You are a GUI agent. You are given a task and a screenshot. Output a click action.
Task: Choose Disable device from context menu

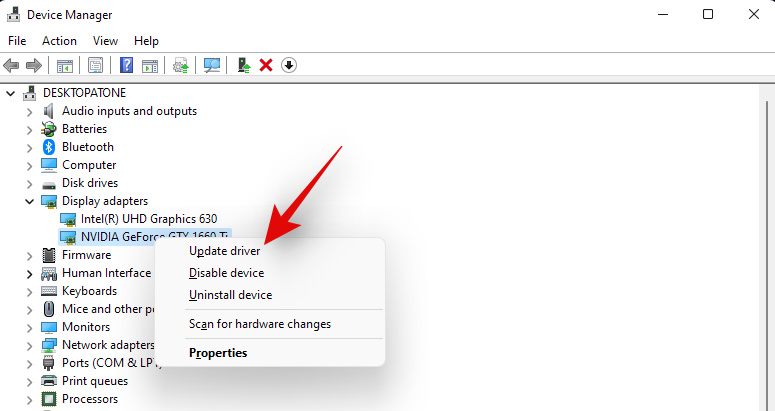tap(270, 273)
